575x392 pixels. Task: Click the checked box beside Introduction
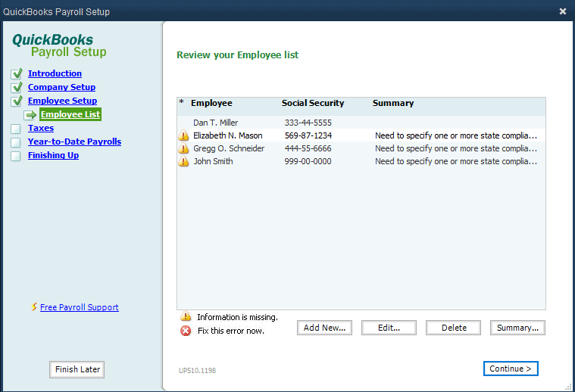click(x=17, y=74)
